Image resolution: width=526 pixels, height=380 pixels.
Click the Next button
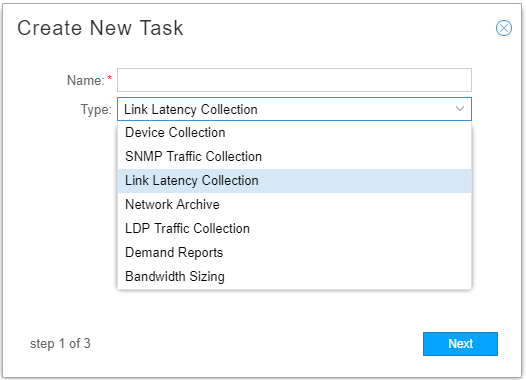460,344
